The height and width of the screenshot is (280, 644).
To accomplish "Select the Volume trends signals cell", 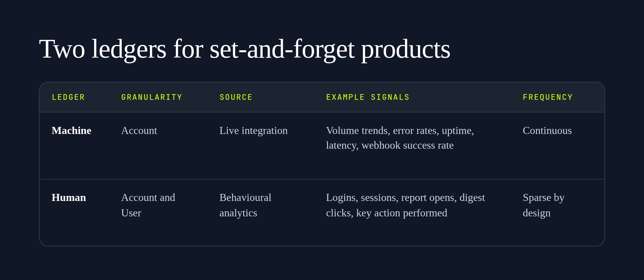I will tap(400, 138).
